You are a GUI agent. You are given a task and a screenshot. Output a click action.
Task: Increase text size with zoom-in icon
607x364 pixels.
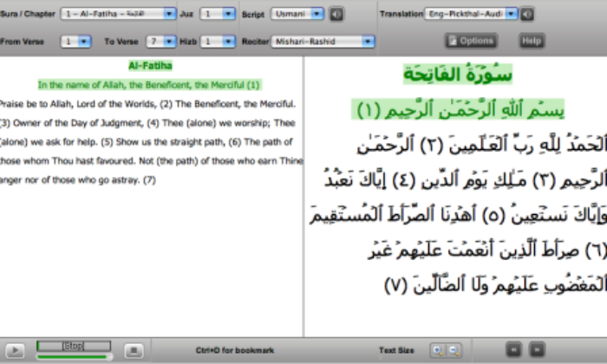[436, 350]
